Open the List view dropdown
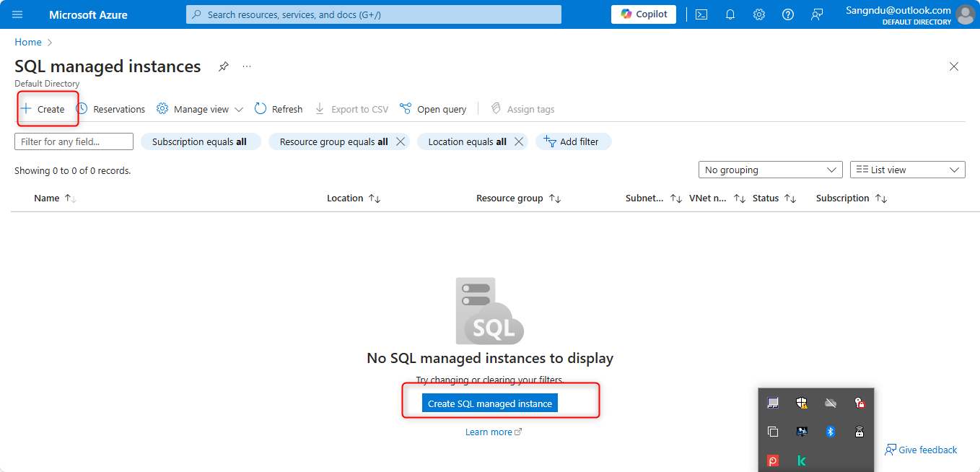The image size is (980, 472). click(x=908, y=170)
